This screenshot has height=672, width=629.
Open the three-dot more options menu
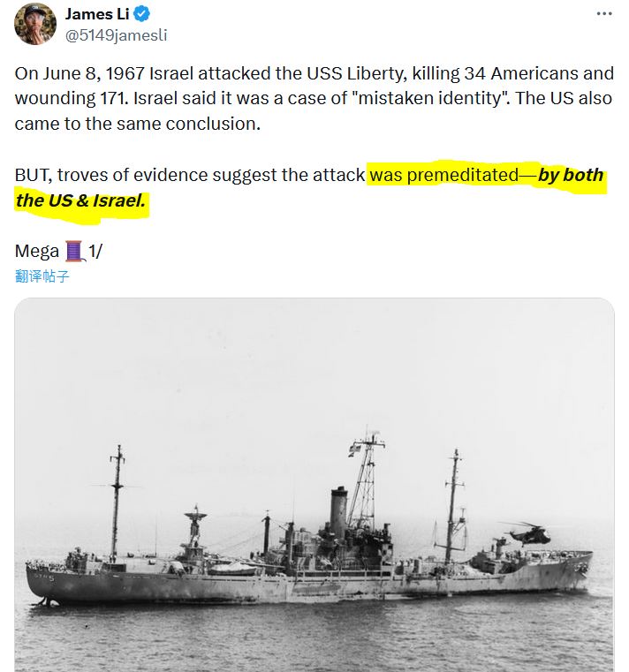point(604,14)
